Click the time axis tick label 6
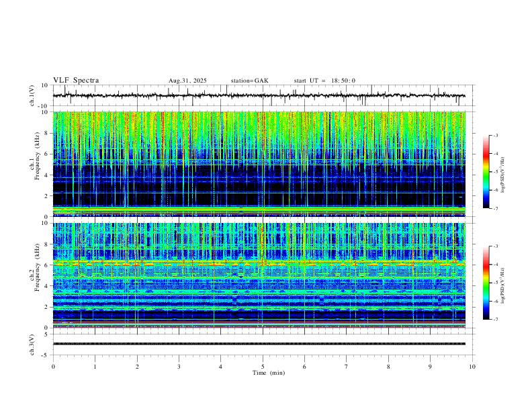This screenshot has width=532, height=411. (304, 367)
